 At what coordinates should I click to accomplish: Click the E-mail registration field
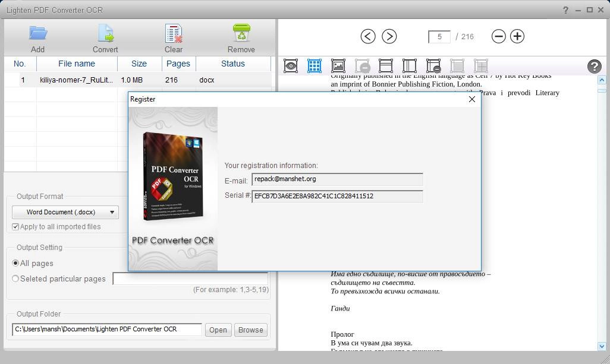(x=337, y=179)
